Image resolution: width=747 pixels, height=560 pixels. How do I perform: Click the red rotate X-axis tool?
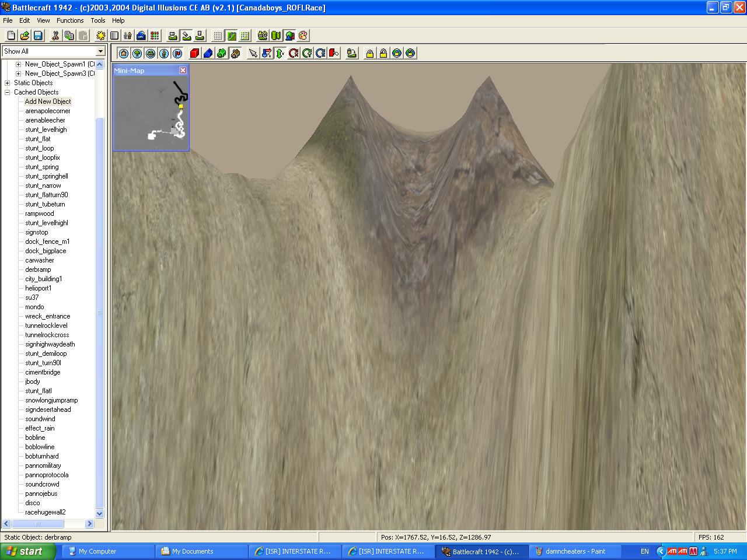click(294, 53)
